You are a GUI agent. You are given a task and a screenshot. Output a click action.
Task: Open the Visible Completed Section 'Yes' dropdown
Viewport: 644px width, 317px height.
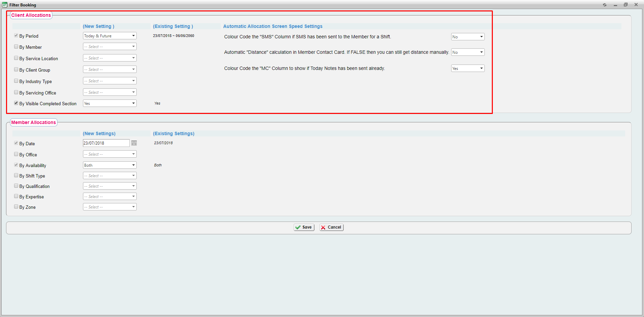[x=110, y=103]
